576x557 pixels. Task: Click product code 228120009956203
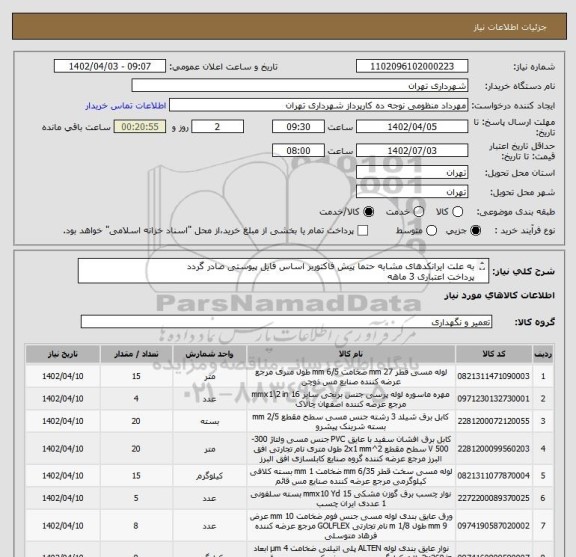point(493,449)
